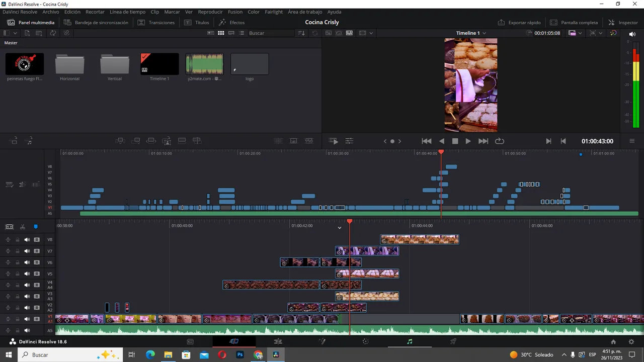Mute track V5 speaker icon
The width and height of the screenshot is (644, 362).
point(27,274)
